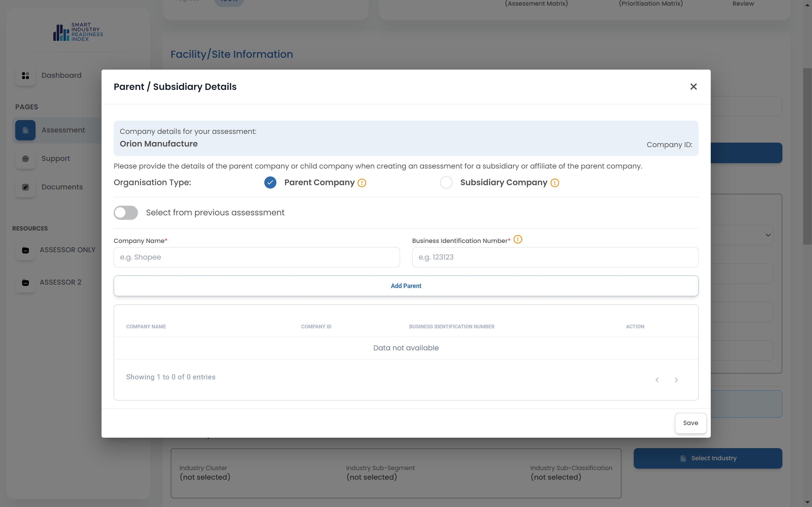Expand the dropdown arrow behind the dialog
The height and width of the screenshot is (507, 812).
tap(768, 235)
